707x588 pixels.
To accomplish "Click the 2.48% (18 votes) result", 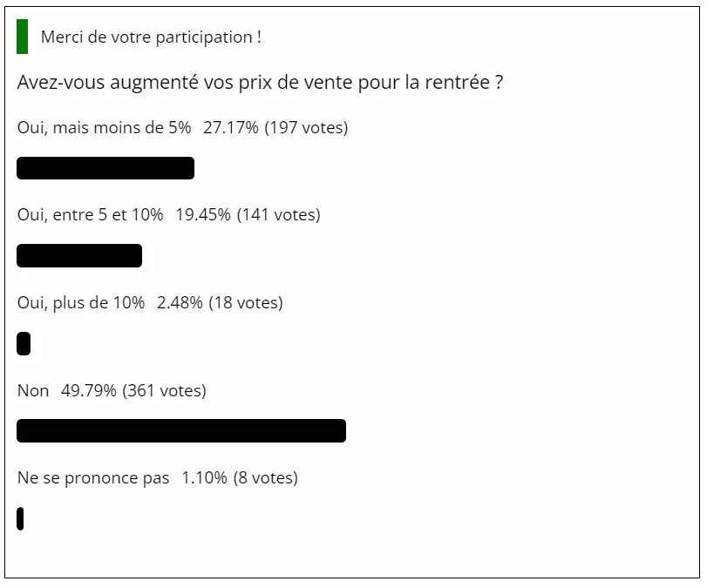I will coord(220,302).
